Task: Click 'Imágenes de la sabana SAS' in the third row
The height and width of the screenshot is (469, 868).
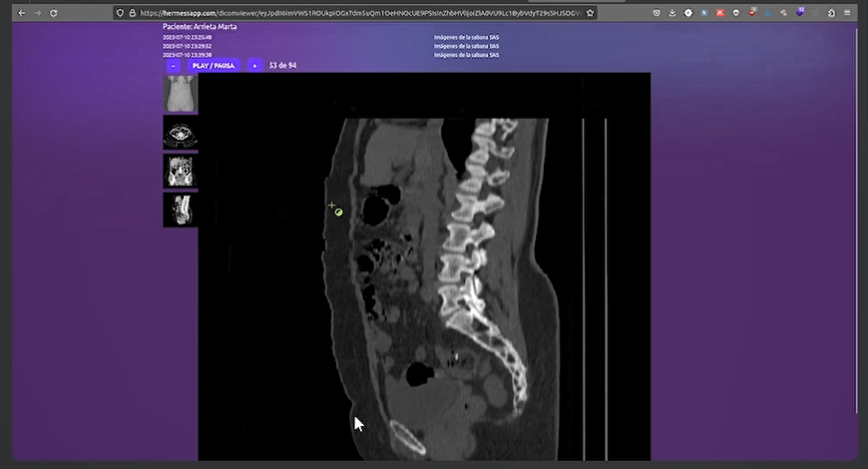Action: 466,55
